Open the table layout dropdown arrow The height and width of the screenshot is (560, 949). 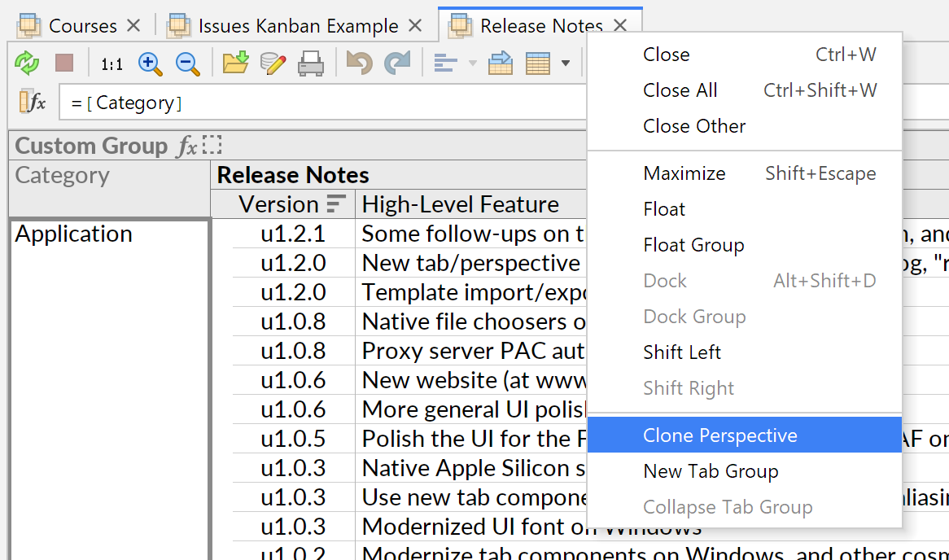[566, 63]
